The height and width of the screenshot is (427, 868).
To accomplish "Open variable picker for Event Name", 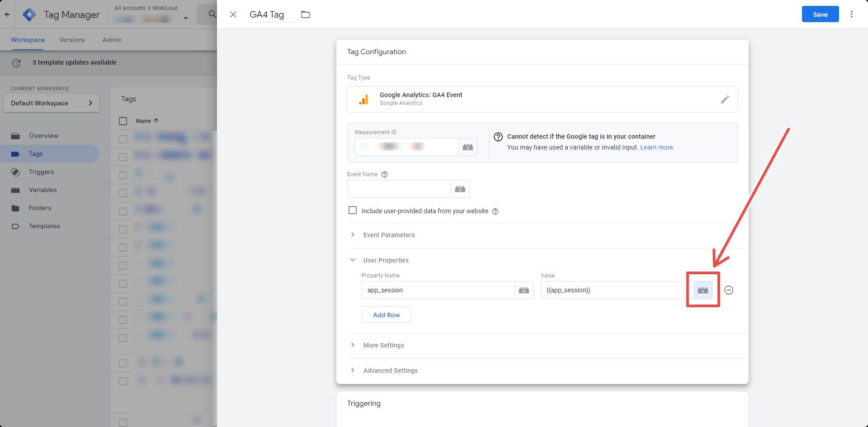I will pos(460,189).
